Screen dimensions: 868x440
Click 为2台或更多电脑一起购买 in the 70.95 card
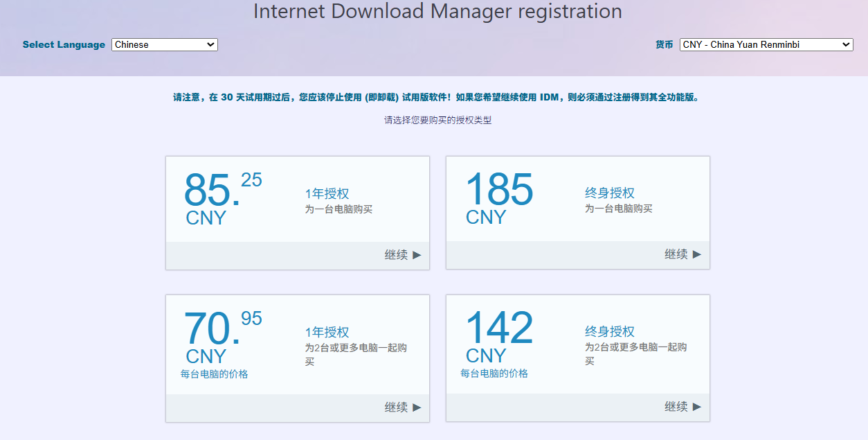pos(356,355)
